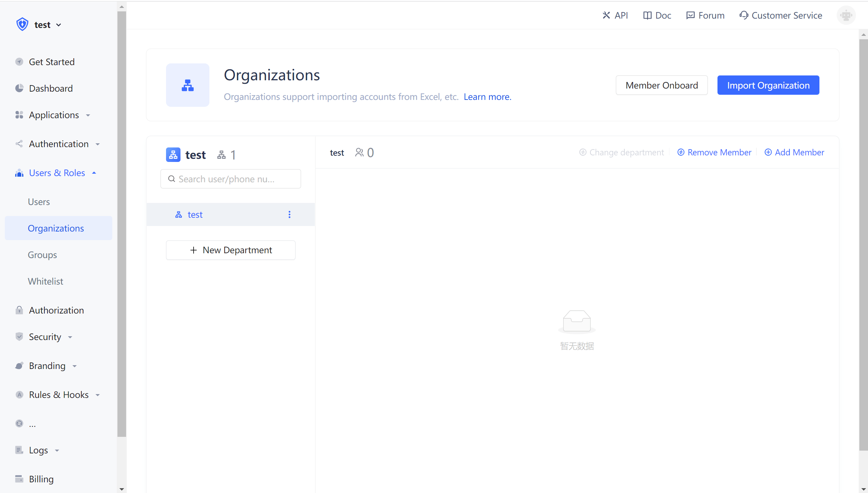This screenshot has height=493, width=868.
Task: Go to Users submenu item
Action: point(39,202)
